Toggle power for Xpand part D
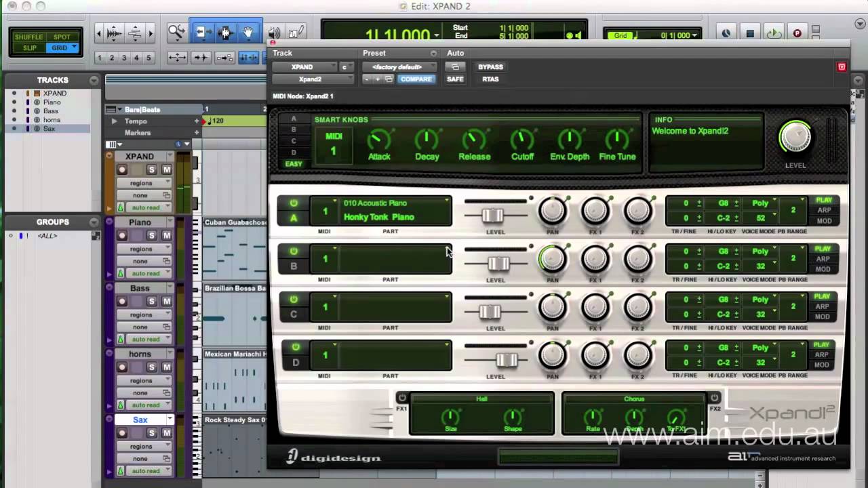This screenshot has height=488, width=868. point(296,348)
